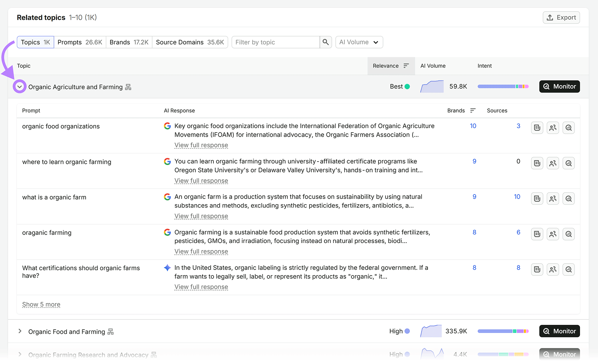Click Show 5 more link

pos(41,305)
